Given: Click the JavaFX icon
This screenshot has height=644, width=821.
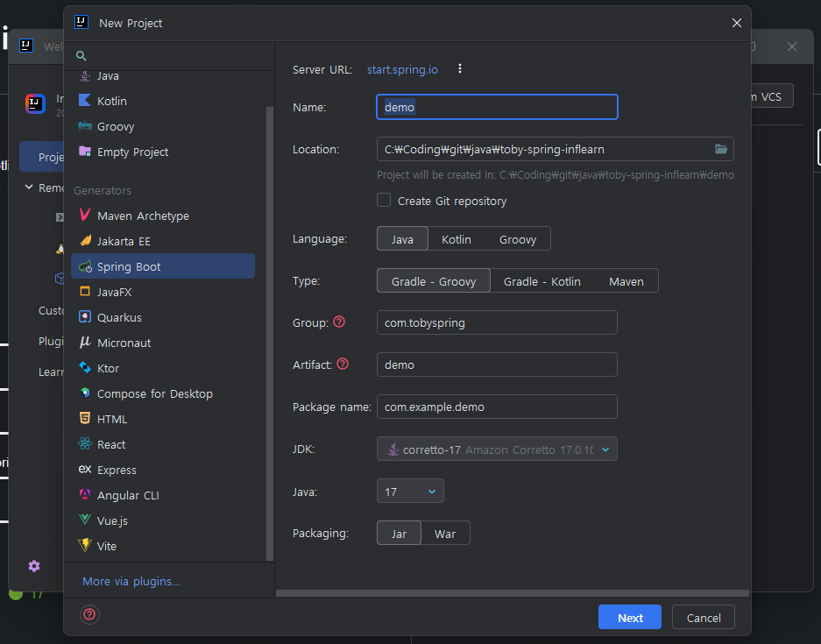Looking at the screenshot, I should pyautogui.click(x=85, y=292).
